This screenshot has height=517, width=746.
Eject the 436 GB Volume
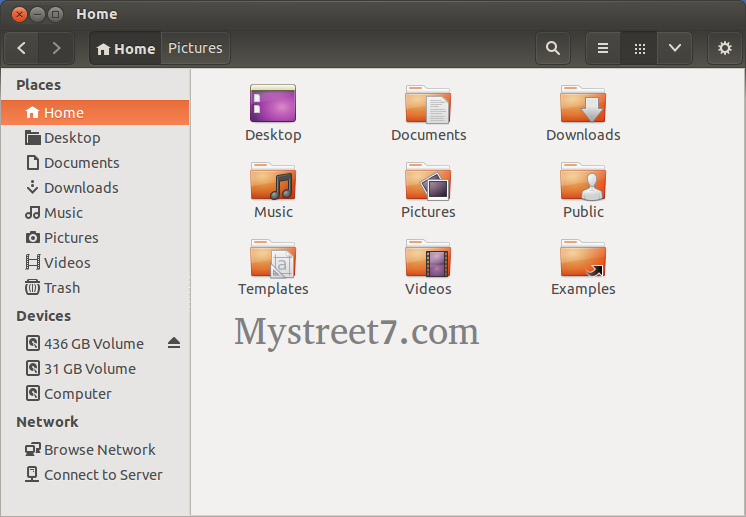(174, 343)
